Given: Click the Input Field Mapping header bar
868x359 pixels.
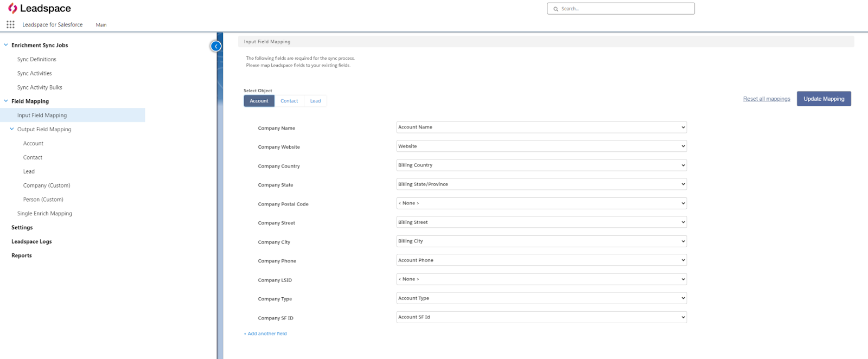Looking at the screenshot, I should point(546,41).
